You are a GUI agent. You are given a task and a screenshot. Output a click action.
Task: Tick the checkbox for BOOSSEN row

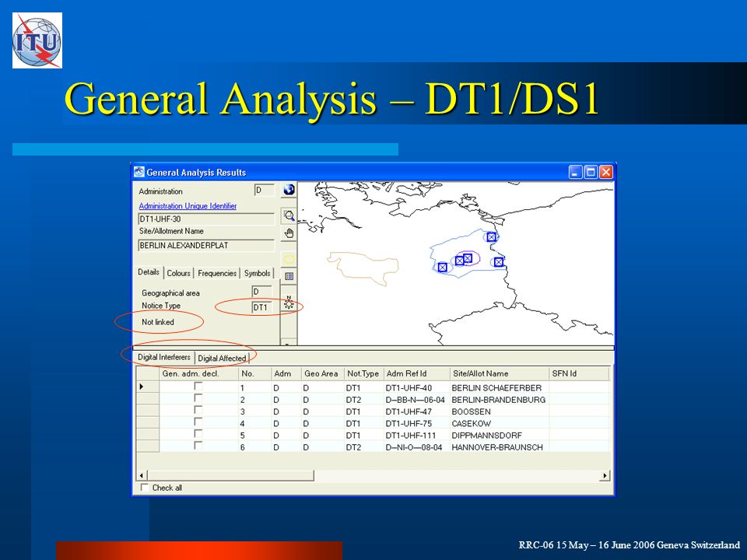198,410
